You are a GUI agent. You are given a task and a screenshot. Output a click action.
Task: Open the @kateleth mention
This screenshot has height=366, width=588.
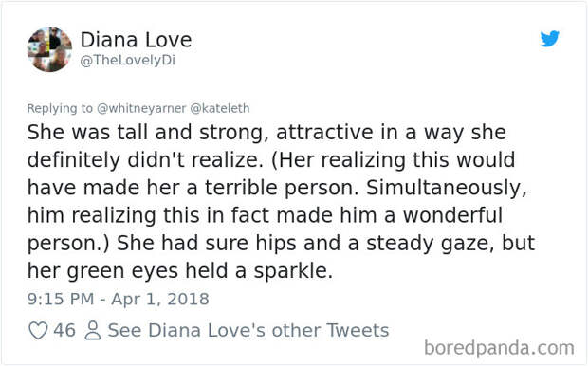click(220, 108)
